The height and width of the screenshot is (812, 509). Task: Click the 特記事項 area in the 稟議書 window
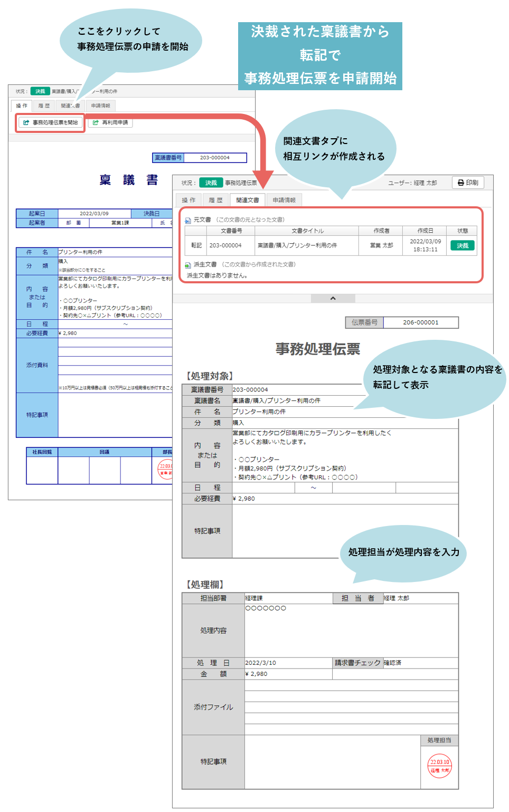tap(115, 415)
